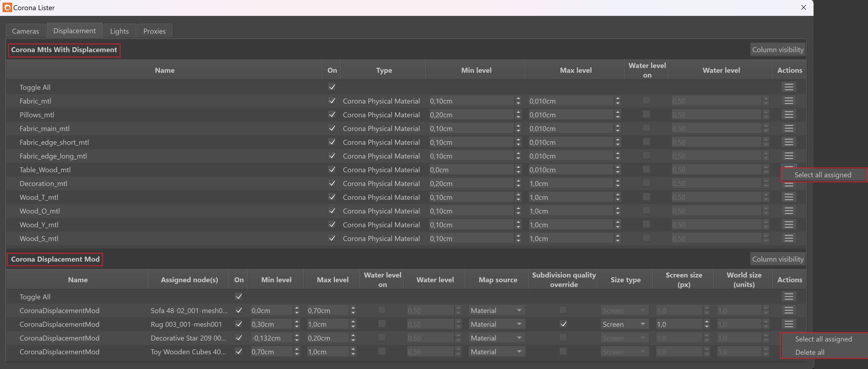Close the Corona Lister window
Image resolution: width=868 pixels, height=369 pixels.
coord(803,7)
